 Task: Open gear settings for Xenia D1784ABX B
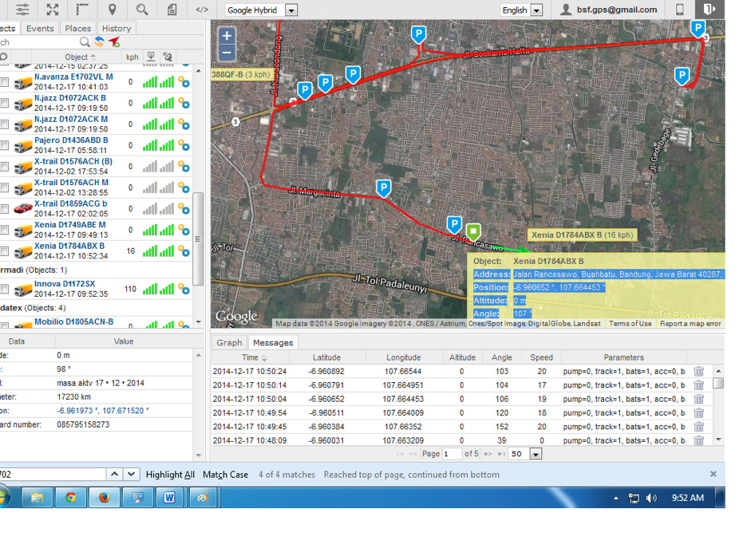click(x=184, y=251)
